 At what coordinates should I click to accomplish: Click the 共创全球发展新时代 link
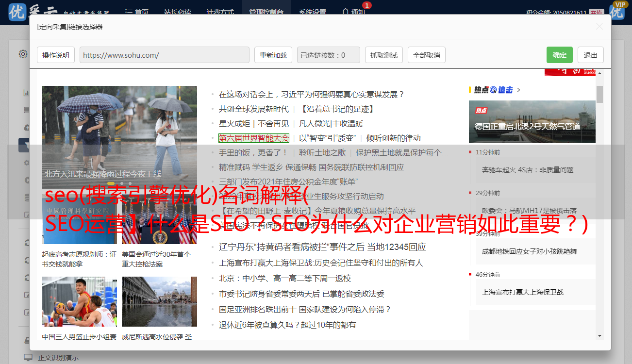(x=253, y=109)
